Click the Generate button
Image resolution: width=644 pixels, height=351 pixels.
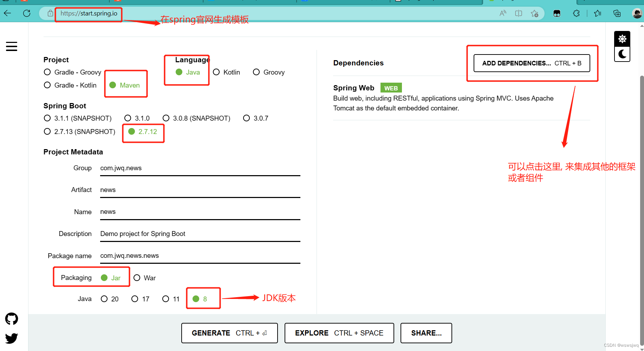point(229,333)
